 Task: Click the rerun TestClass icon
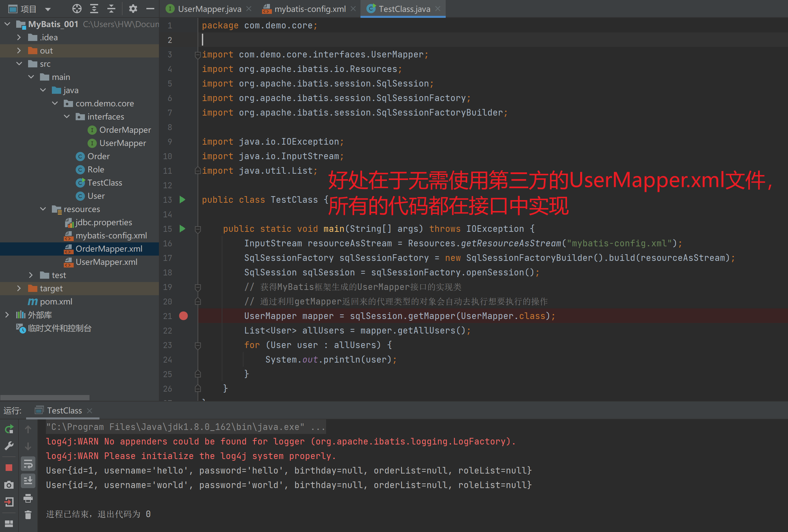point(9,429)
